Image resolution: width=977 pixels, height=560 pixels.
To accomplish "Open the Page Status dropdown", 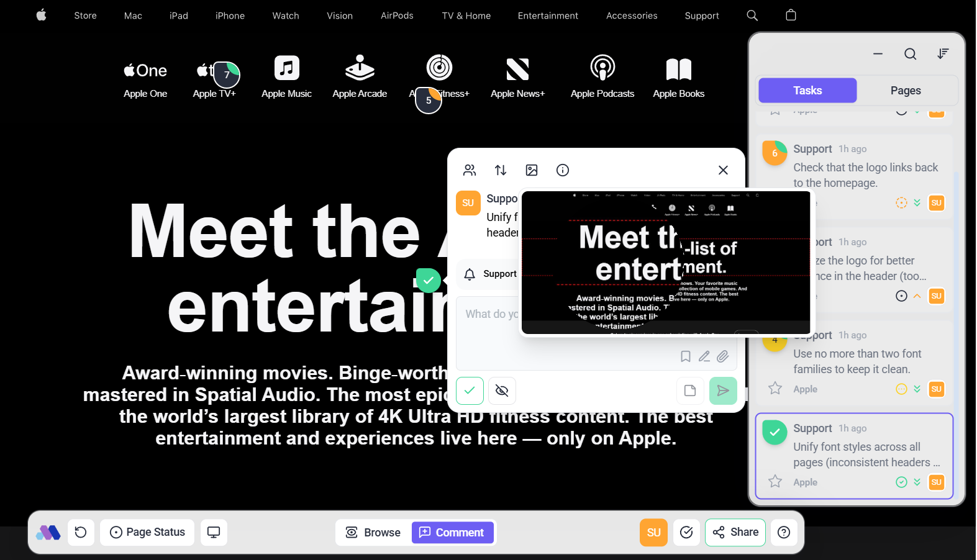I will (147, 532).
